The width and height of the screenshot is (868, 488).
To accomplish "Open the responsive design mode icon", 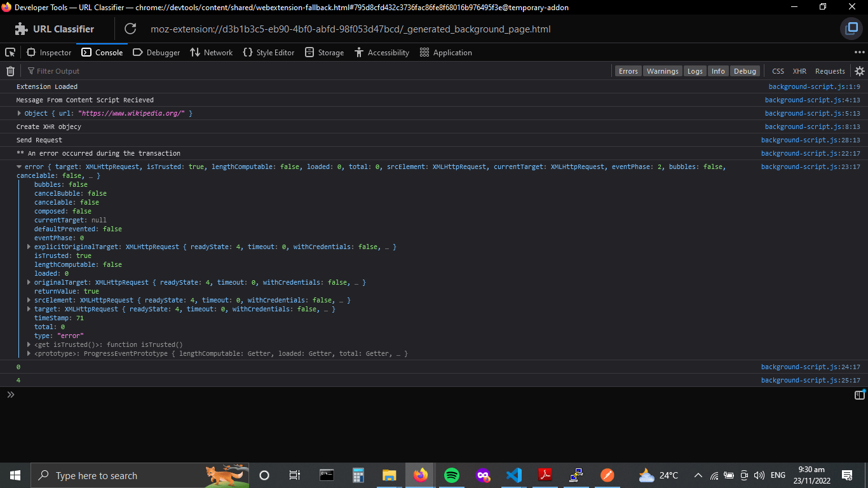I will (x=851, y=29).
